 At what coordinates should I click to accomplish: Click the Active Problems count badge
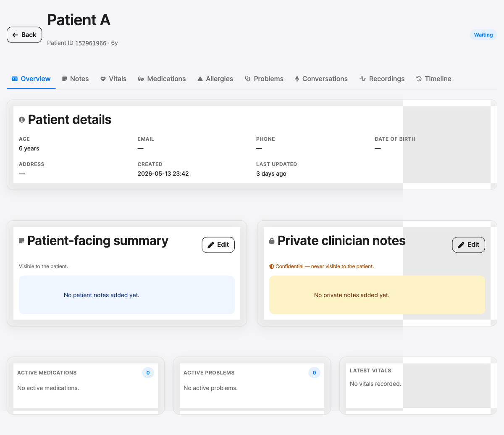(x=314, y=373)
